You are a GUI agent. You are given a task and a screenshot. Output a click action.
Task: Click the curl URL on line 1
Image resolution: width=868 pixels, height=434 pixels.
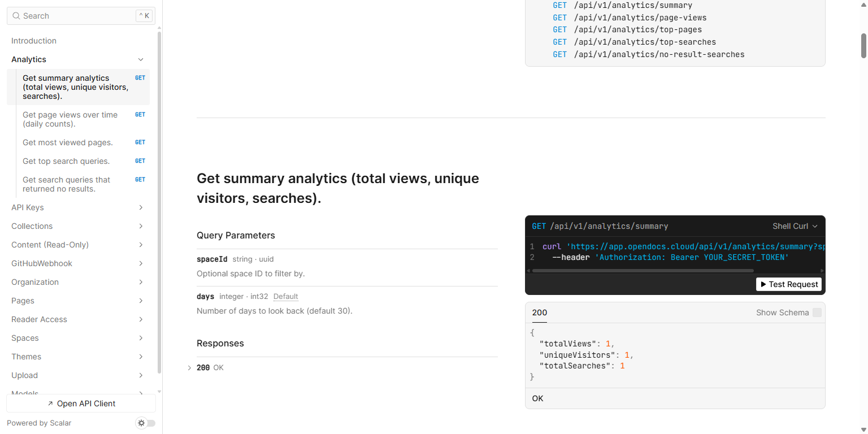(x=696, y=247)
